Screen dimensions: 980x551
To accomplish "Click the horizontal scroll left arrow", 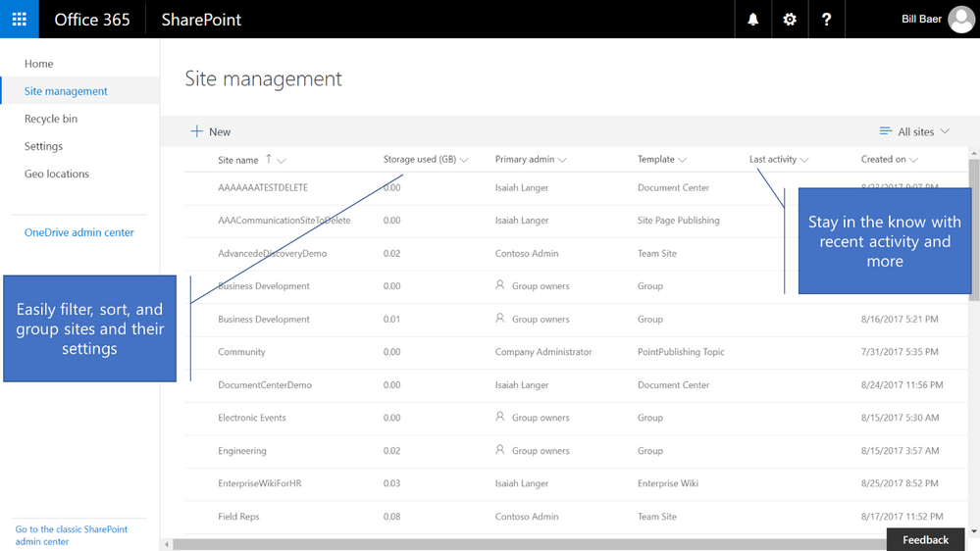I will pyautogui.click(x=166, y=545).
